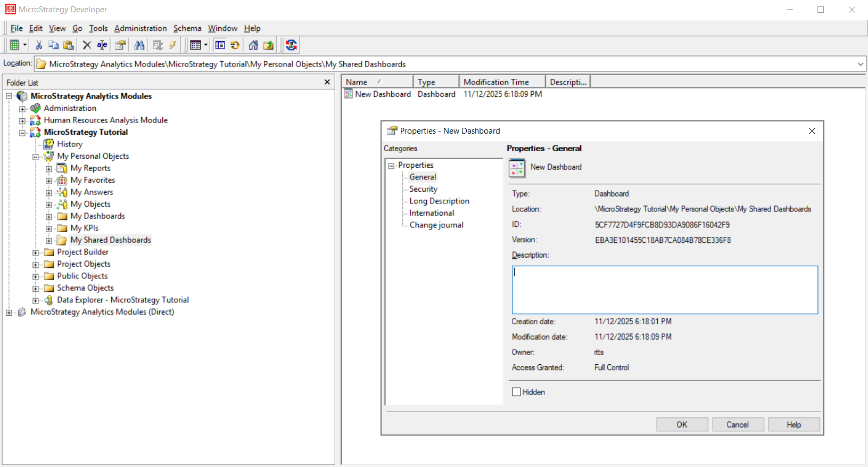
Task: Open the Administration menu
Action: pyautogui.click(x=140, y=28)
